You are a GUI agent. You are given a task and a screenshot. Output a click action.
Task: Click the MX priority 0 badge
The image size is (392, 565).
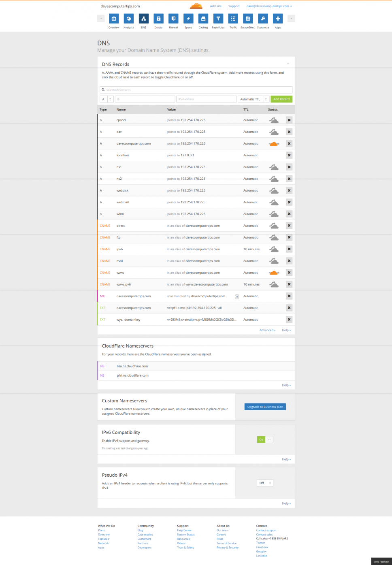tap(237, 296)
